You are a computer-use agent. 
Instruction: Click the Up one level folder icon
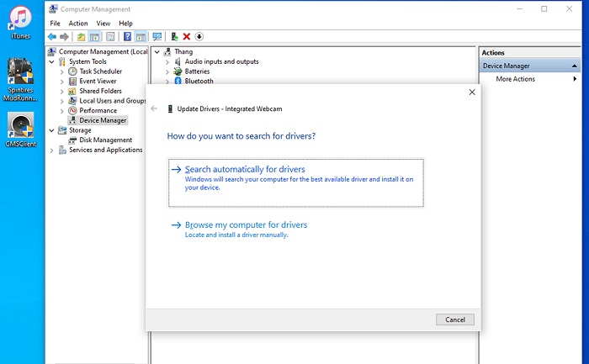click(x=82, y=37)
